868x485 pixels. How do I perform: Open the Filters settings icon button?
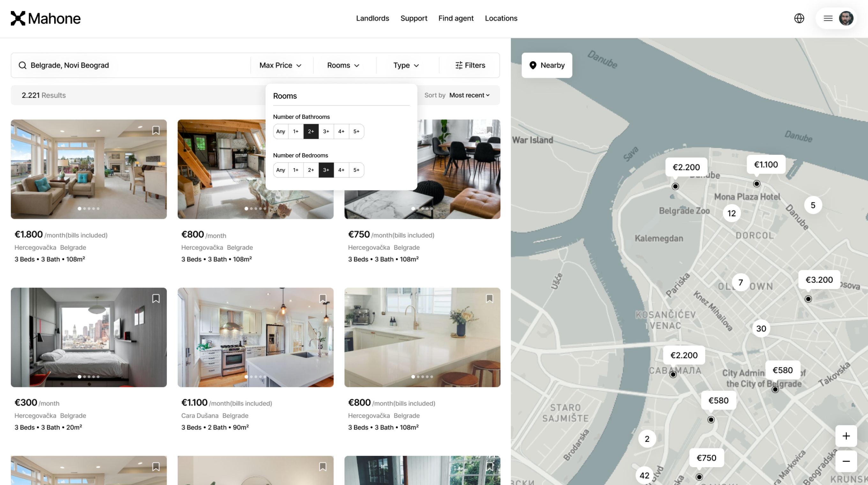coord(470,65)
